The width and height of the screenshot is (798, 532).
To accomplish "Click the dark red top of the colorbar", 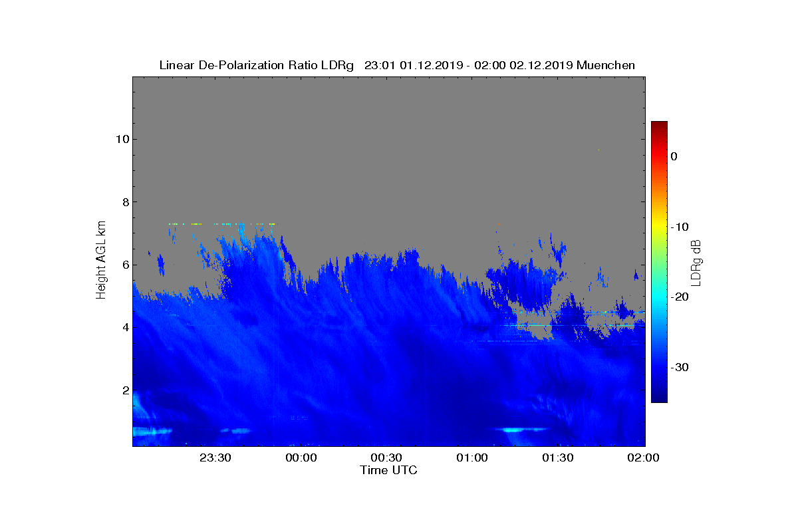I will tap(659, 126).
